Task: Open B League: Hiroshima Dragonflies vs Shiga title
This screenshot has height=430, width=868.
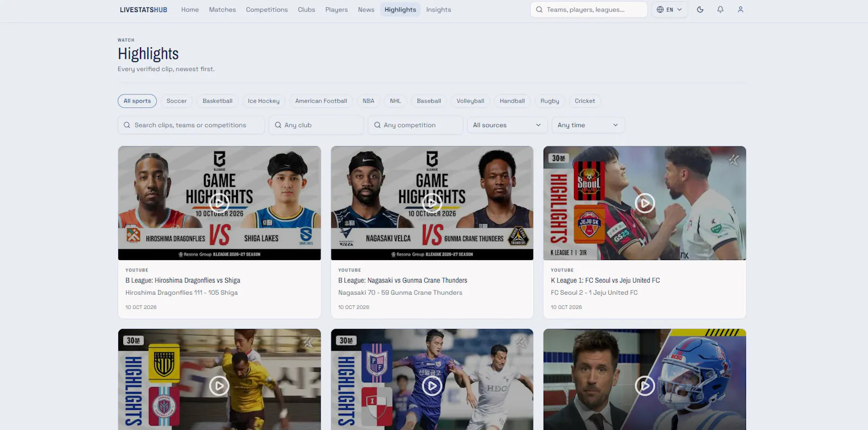Action: (183, 281)
